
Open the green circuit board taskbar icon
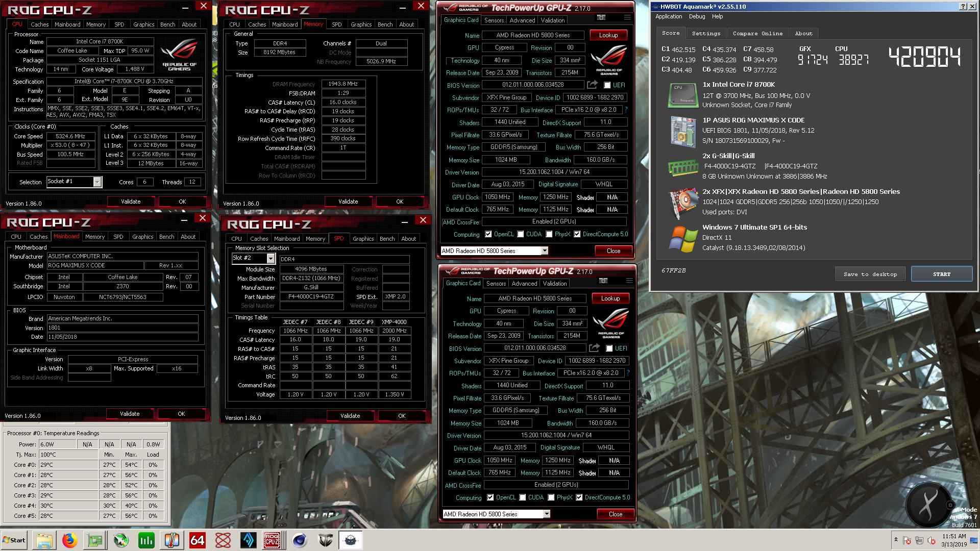95,540
